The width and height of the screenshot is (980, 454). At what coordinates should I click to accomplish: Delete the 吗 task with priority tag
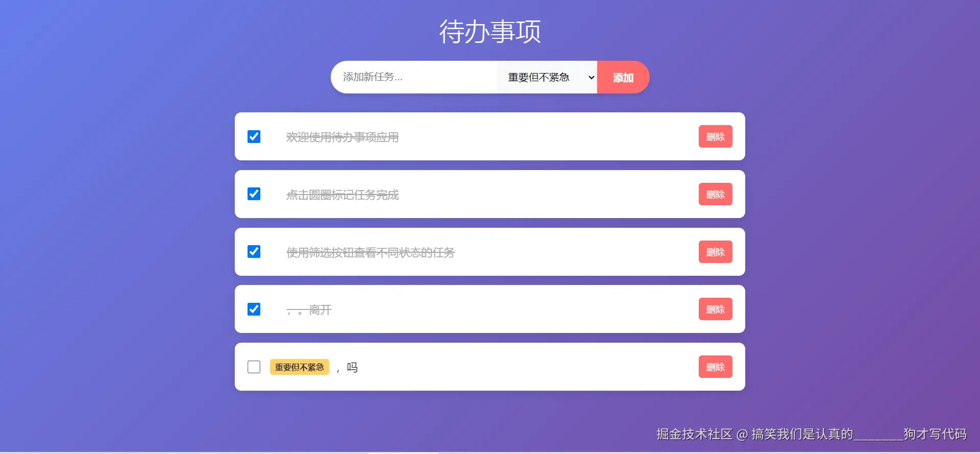tap(715, 367)
